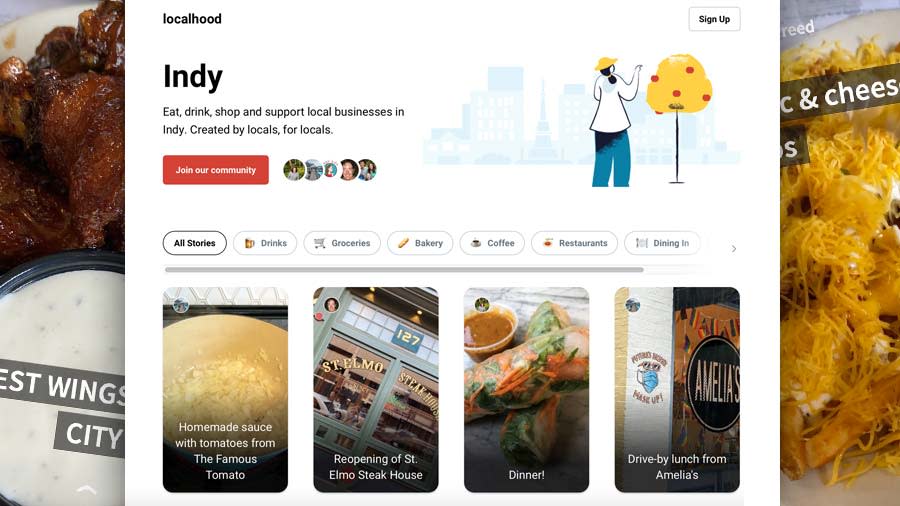This screenshot has height=506, width=900.
Task: Click the coffee cup icon
Action: point(476,243)
